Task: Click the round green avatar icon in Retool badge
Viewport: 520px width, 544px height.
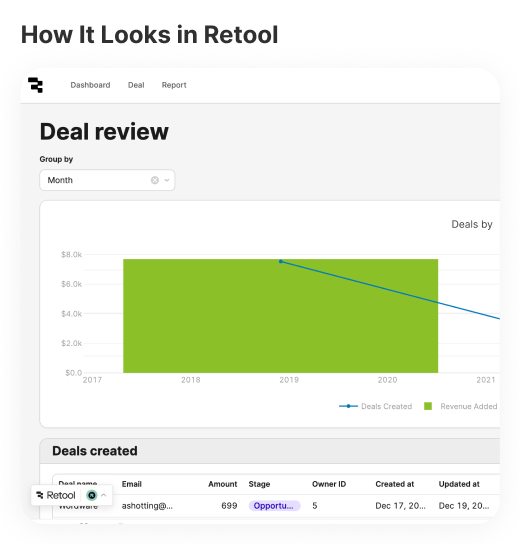Action: (x=92, y=495)
